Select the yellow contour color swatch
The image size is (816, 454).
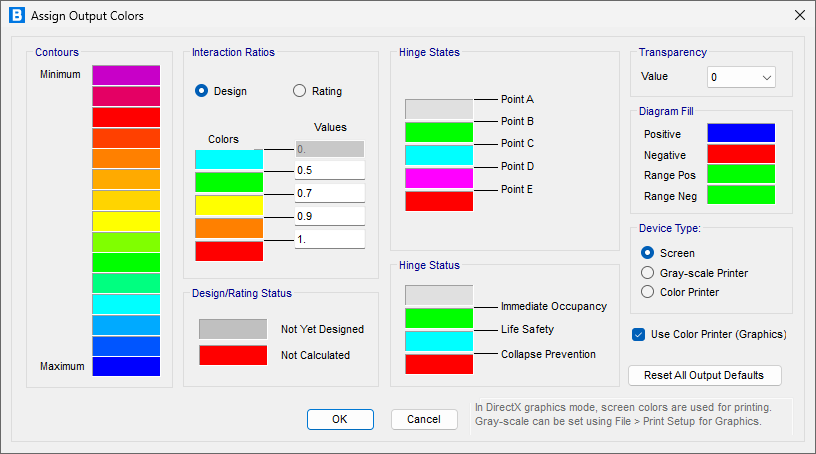pyautogui.click(x=126, y=221)
